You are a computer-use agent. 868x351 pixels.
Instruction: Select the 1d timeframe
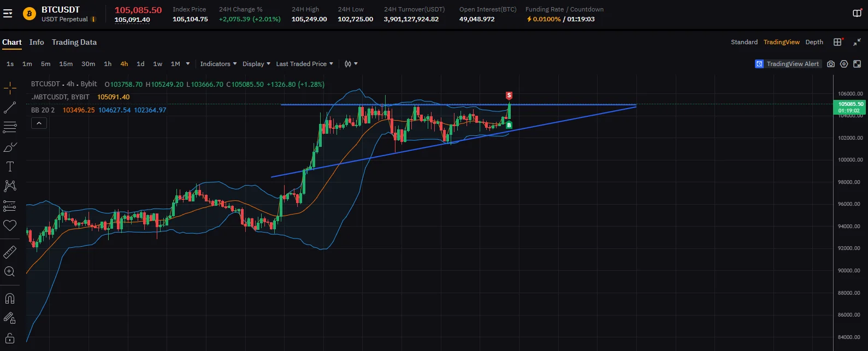[140, 64]
